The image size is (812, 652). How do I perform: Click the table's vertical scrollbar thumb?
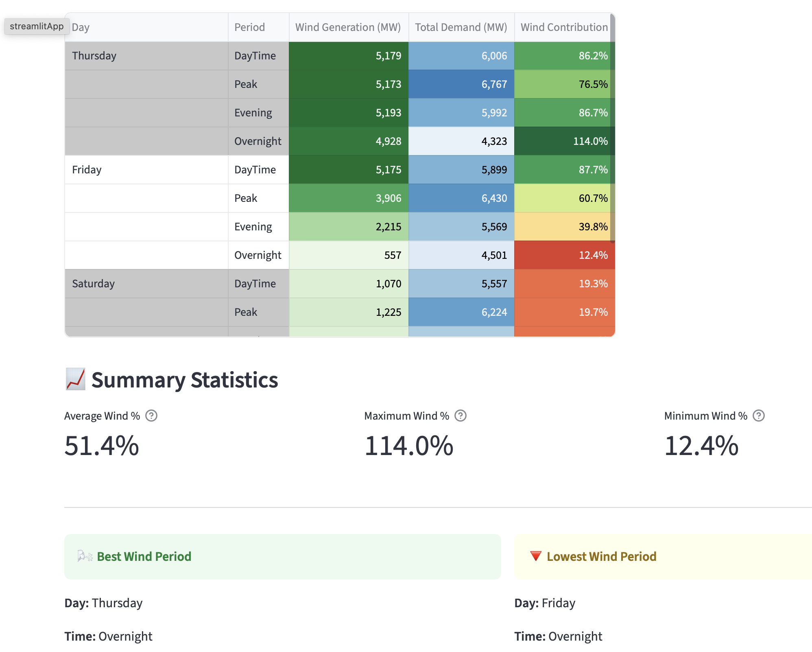pyautogui.click(x=612, y=126)
